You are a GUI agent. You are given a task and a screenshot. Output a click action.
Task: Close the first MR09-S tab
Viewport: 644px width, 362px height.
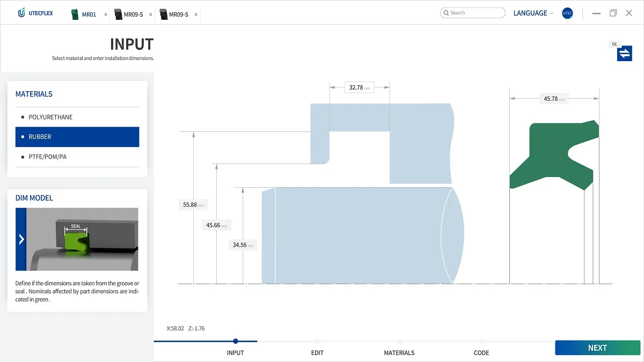150,15
